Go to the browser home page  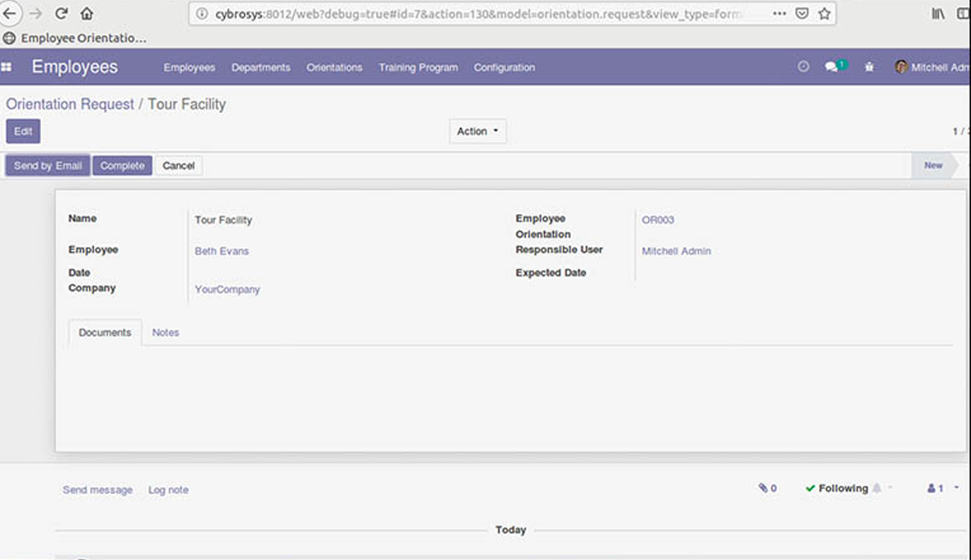(x=87, y=13)
